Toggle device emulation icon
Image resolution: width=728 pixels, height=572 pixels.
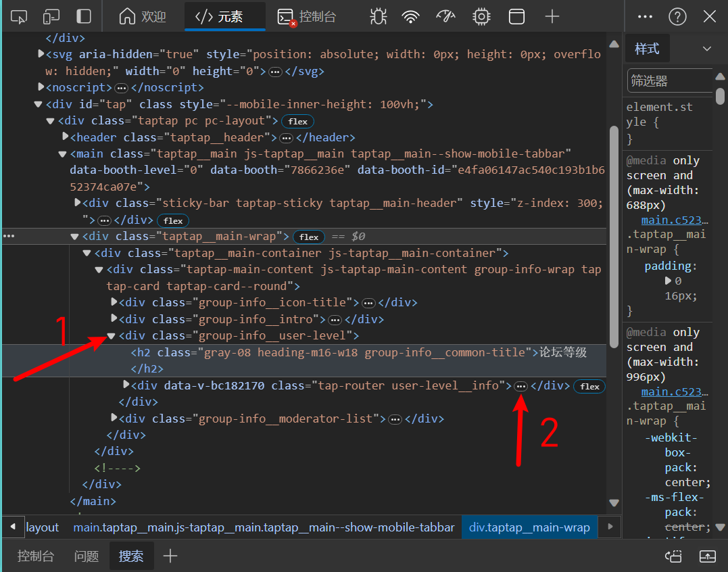click(x=51, y=17)
